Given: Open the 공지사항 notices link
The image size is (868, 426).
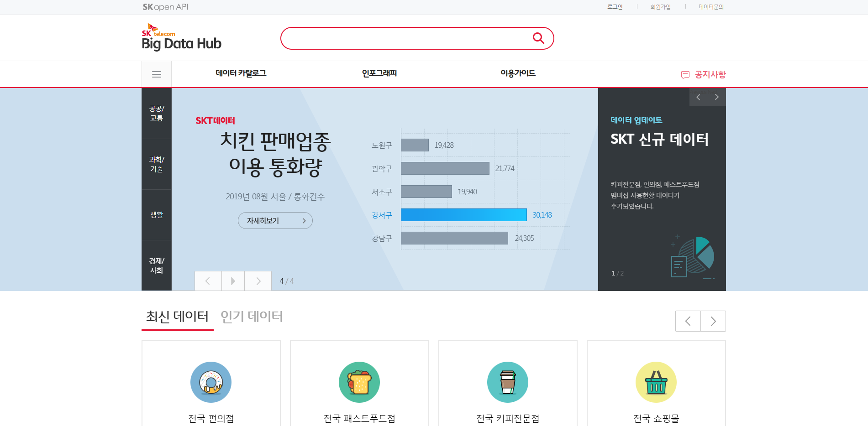Looking at the screenshot, I should [710, 74].
